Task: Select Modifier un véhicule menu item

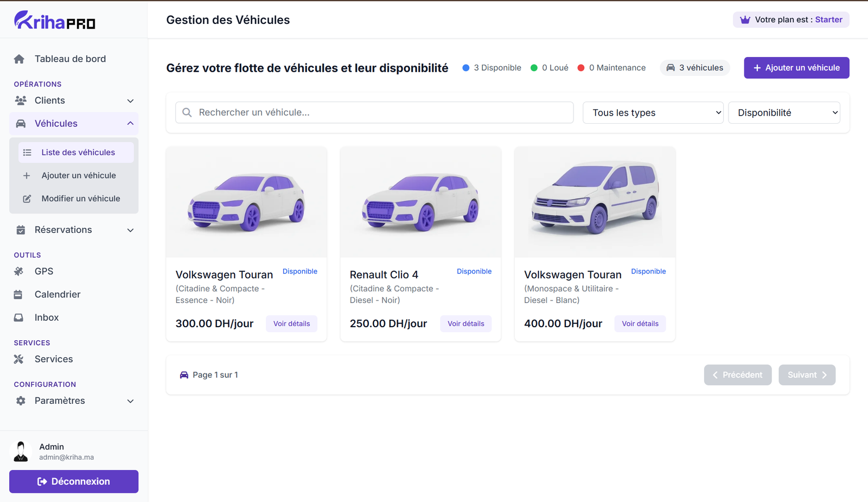Action: coord(80,199)
